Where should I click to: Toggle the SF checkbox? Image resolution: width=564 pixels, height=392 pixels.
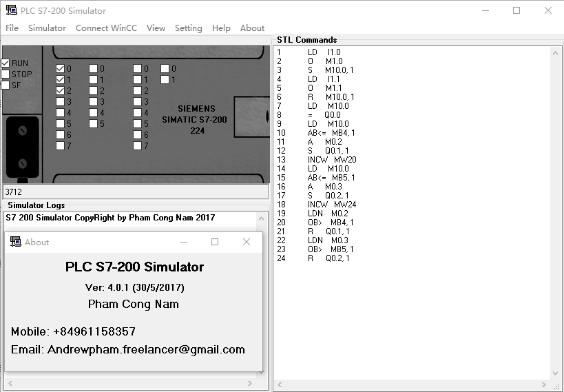click(6, 85)
